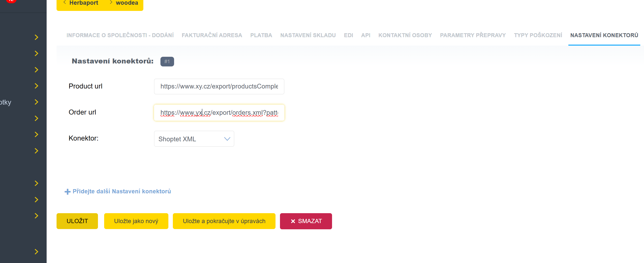Expand the bottommost sidebar chevron item

click(x=36, y=252)
